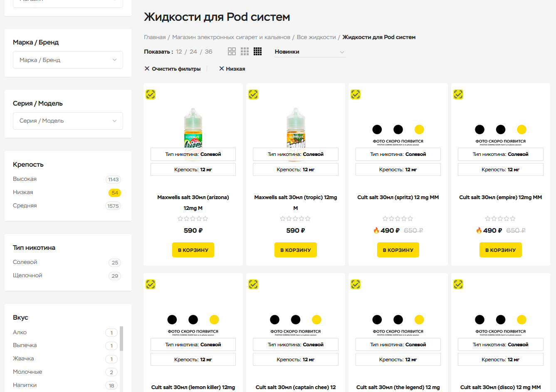Open Maxwells salt tropic product title
This screenshot has height=392, width=556.
(x=296, y=202)
